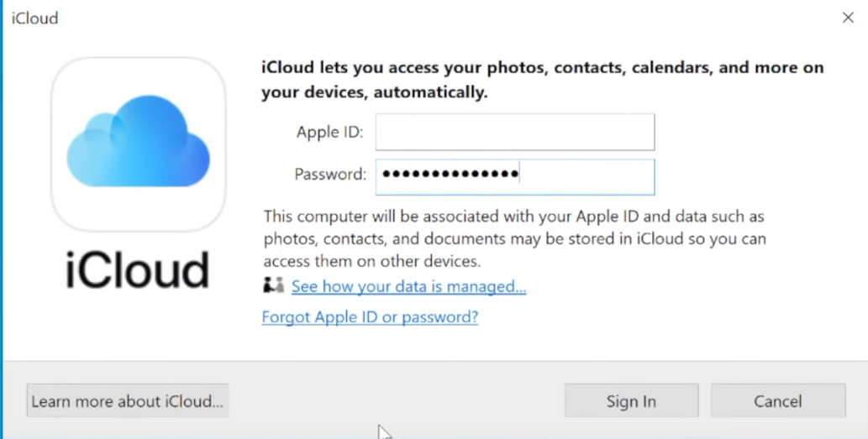Image resolution: width=868 pixels, height=439 pixels.
Task: Click the gray footer bar between buttons
Action: 395,401
